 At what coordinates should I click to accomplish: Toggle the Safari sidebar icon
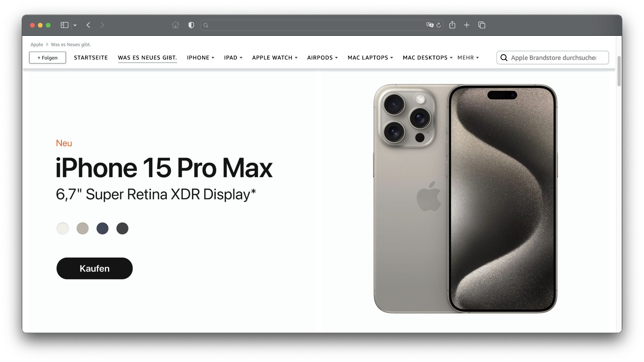[64, 25]
